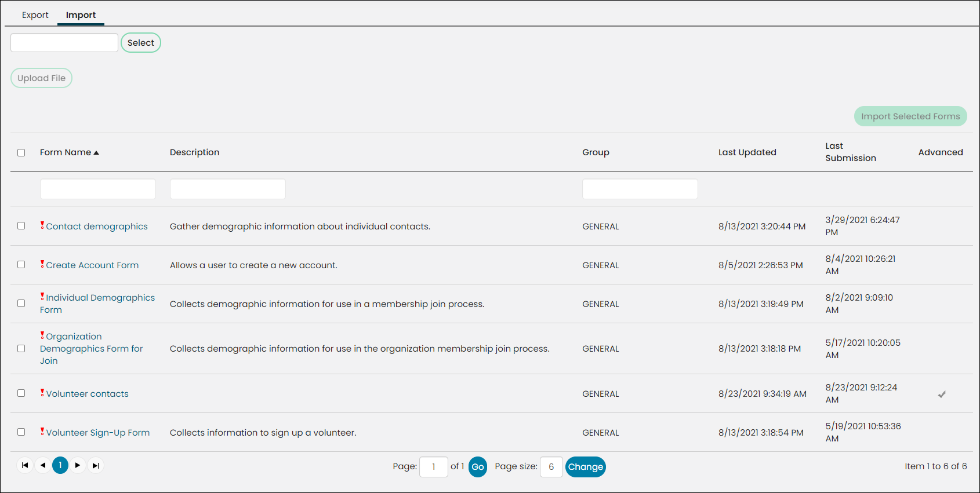Open the Volunteer contacts link

click(x=88, y=394)
